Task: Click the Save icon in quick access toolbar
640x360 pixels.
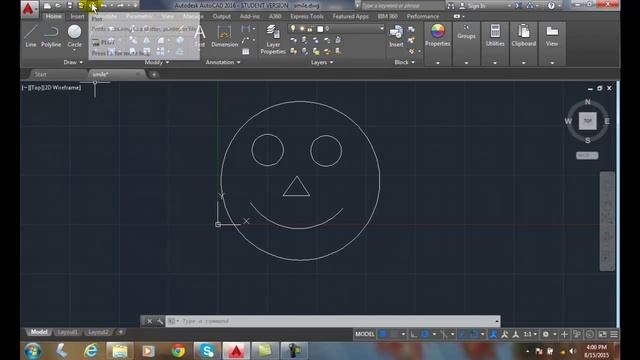Action: pyautogui.click(x=70, y=6)
